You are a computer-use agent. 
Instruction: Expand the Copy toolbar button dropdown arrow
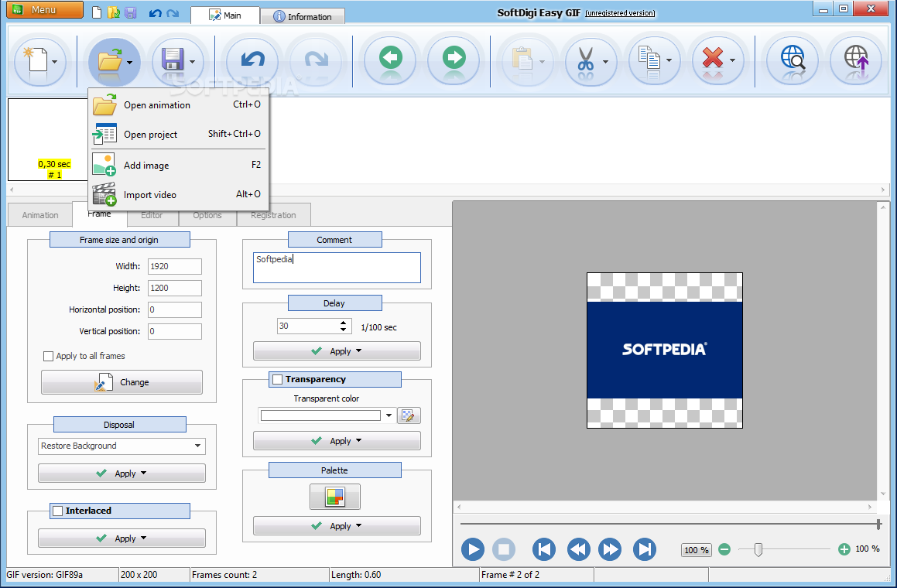(669, 60)
